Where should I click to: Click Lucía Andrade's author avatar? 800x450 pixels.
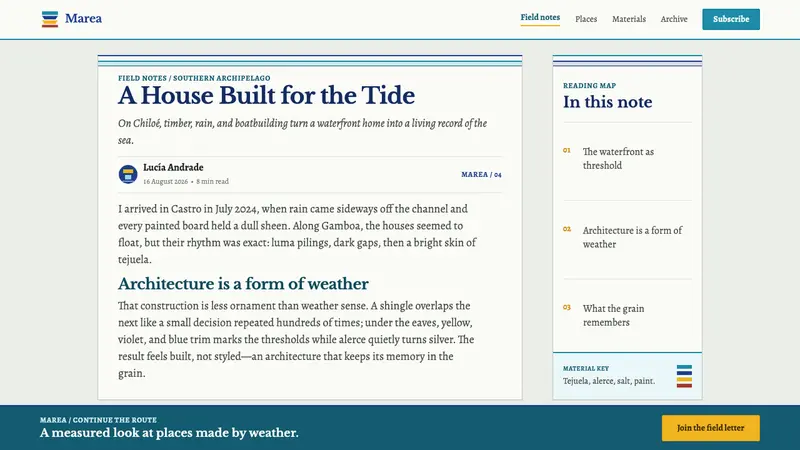point(128,174)
